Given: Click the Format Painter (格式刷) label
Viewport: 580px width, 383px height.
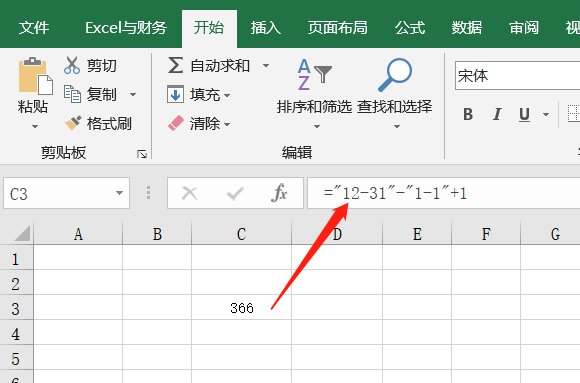Looking at the screenshot, I should point(109,124).
